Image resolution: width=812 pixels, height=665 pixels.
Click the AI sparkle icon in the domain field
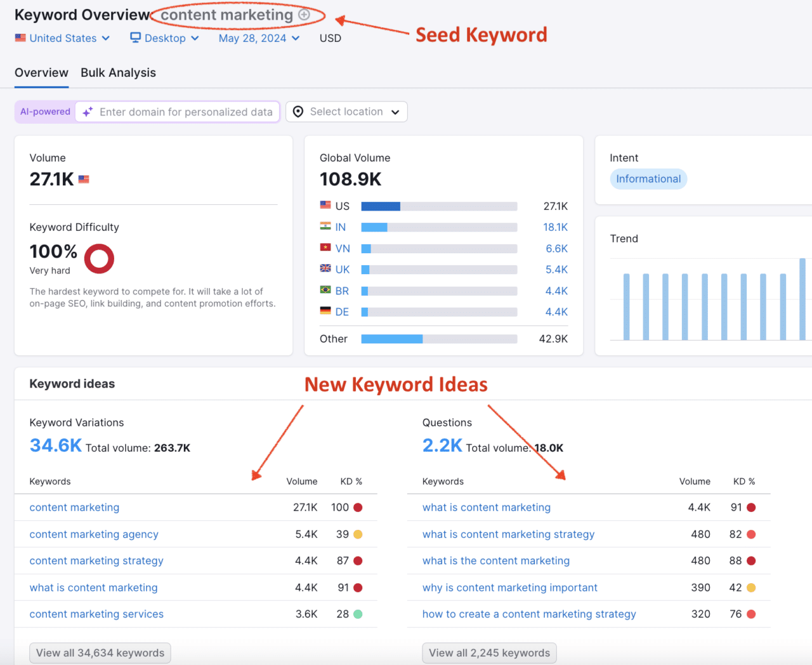(87, 112)
